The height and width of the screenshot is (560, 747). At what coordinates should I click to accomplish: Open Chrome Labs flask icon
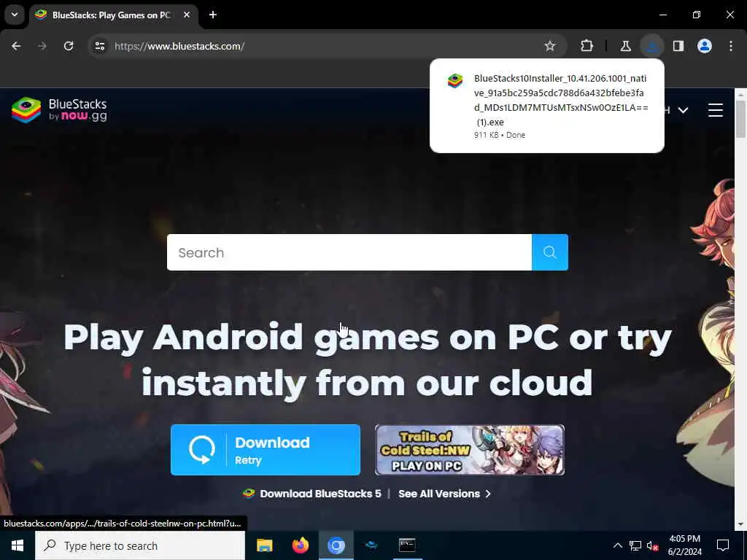click(625, 46)
